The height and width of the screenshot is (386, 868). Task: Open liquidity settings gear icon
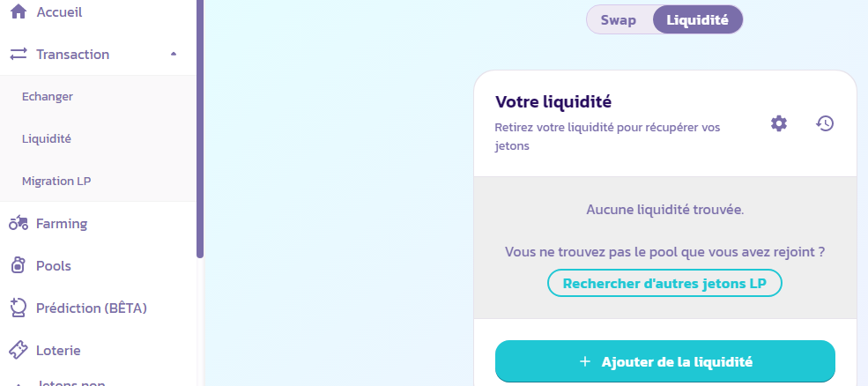click(x=778, y=123)
